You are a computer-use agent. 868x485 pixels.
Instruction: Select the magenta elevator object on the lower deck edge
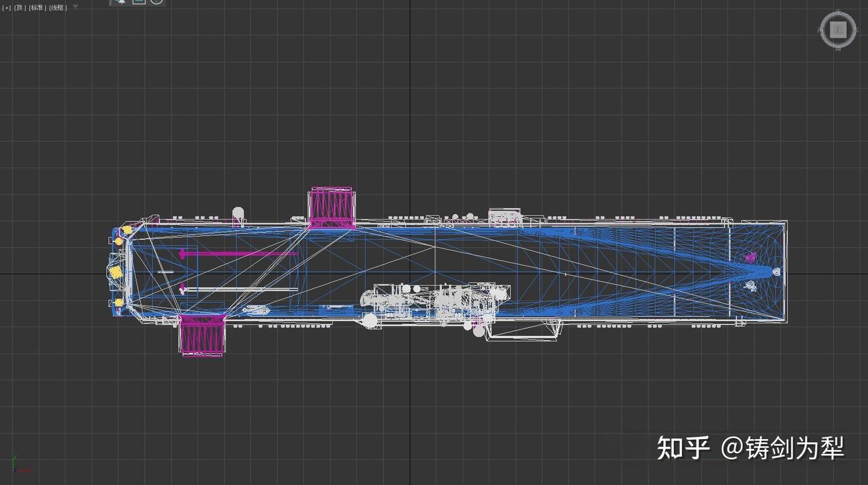(x=202, y=335)
